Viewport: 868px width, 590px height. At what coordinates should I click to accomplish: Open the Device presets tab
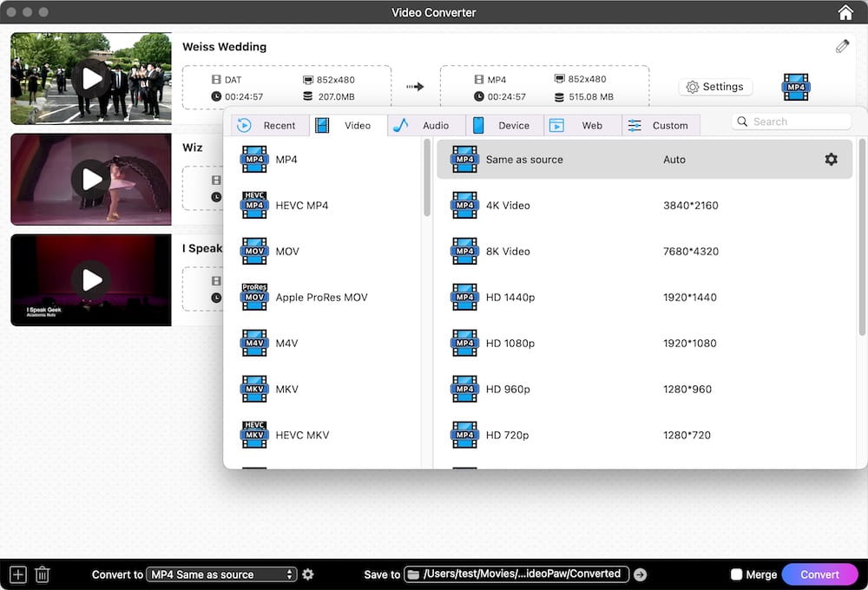(505, 125)
